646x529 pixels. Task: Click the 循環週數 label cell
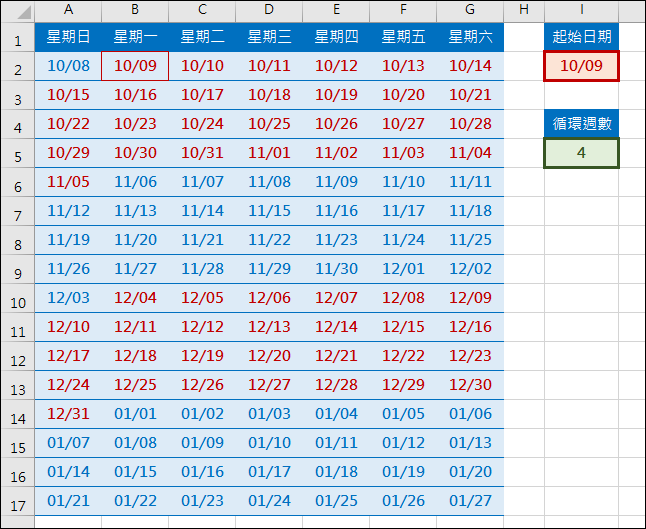(x=581, y=124)
